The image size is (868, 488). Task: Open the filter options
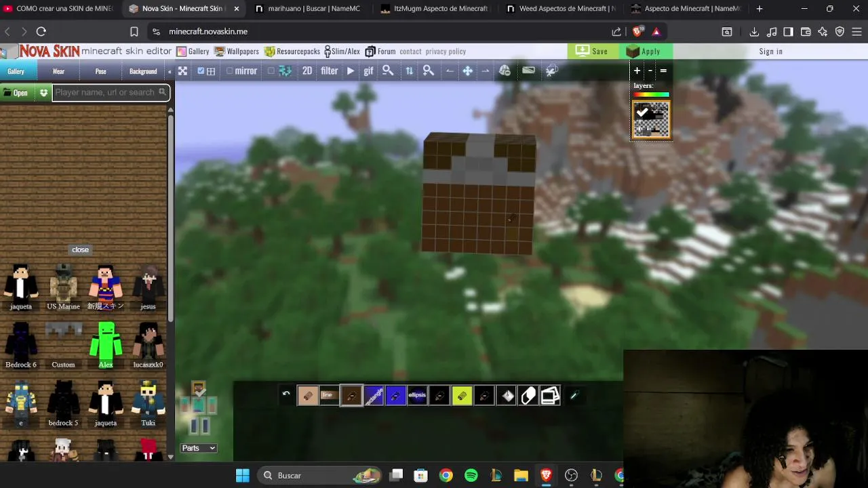click(330, 70)
